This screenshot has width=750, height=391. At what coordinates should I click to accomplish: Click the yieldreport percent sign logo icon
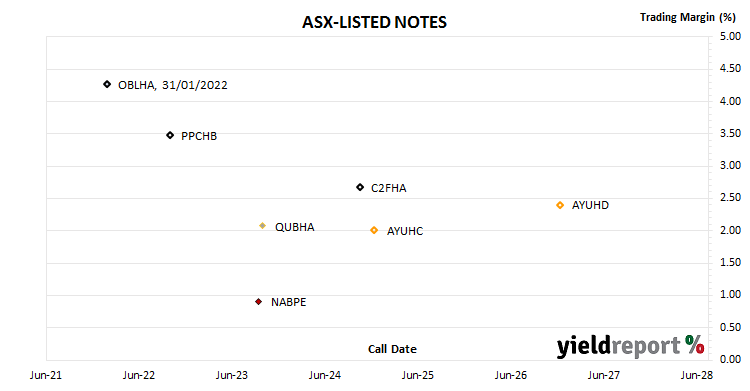694,344
